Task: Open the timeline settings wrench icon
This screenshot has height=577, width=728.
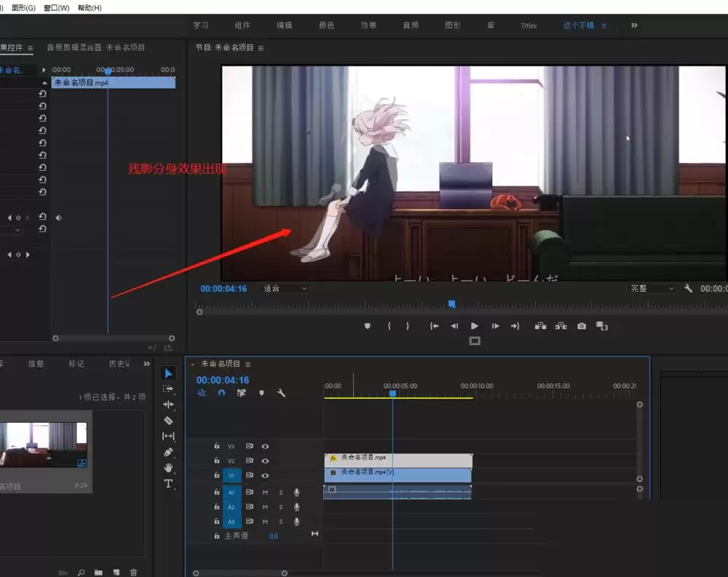Action: click(x=282, y=393)
